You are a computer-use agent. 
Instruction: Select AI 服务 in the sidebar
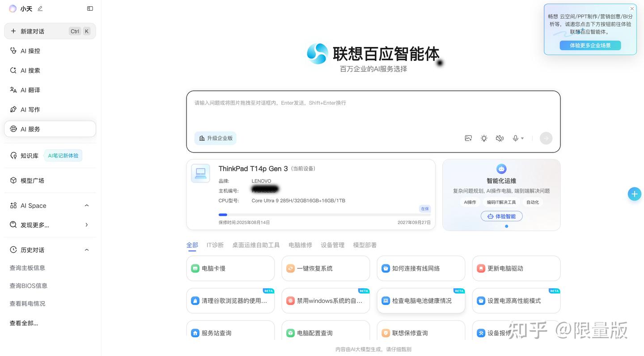[50, 129]
